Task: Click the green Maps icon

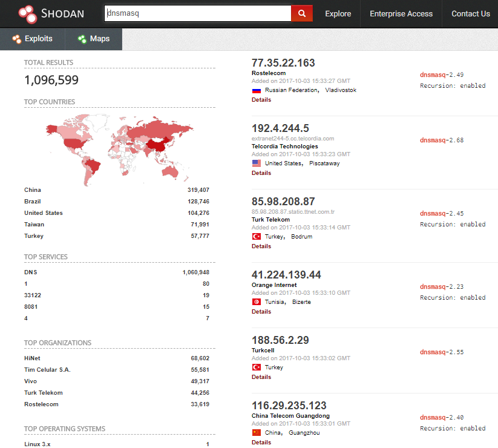Action: point(82,39)
